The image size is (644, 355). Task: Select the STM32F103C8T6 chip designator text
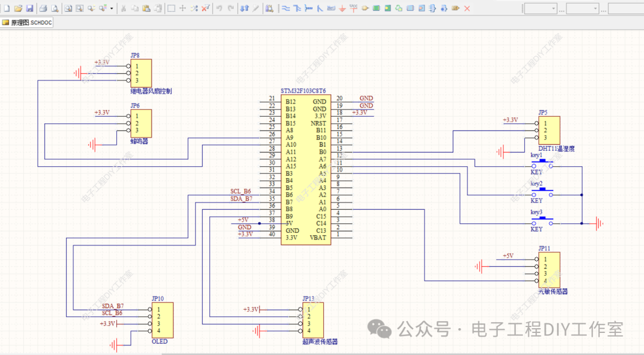[x=303, y=91]
